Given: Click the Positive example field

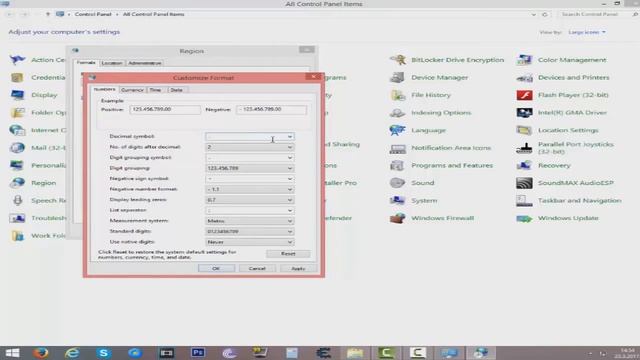Looking at the screenshot, I should click(165, 109).
